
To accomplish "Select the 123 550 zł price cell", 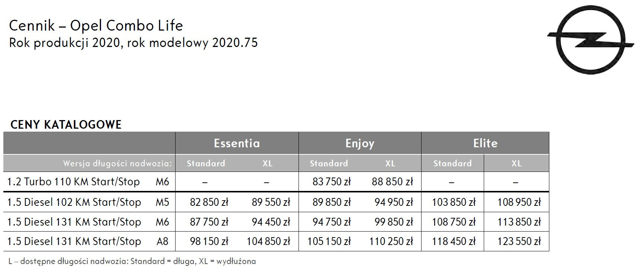I will pos(519,242).
